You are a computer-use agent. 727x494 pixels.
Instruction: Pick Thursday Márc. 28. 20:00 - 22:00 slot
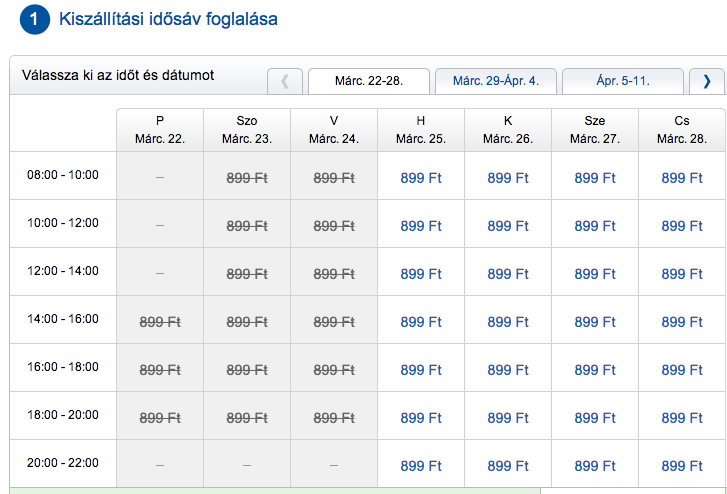click(682, 466)
